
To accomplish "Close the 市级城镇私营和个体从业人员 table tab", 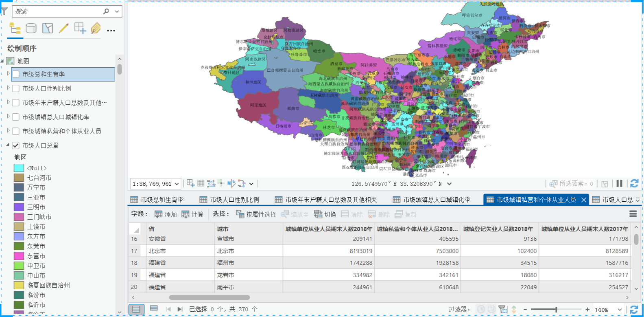I will (x=584, y=200).
